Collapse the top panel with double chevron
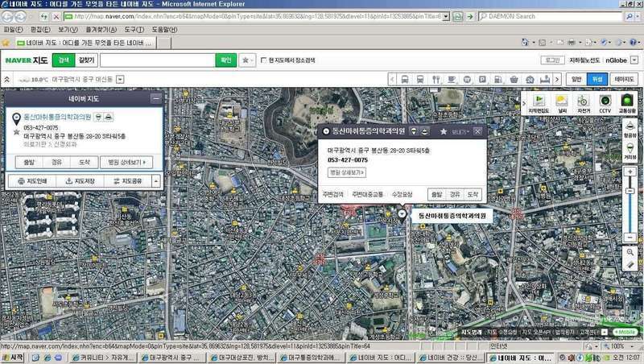Viewport: 644px width, 364px height. pyautogui.click(x=7, y=79)
